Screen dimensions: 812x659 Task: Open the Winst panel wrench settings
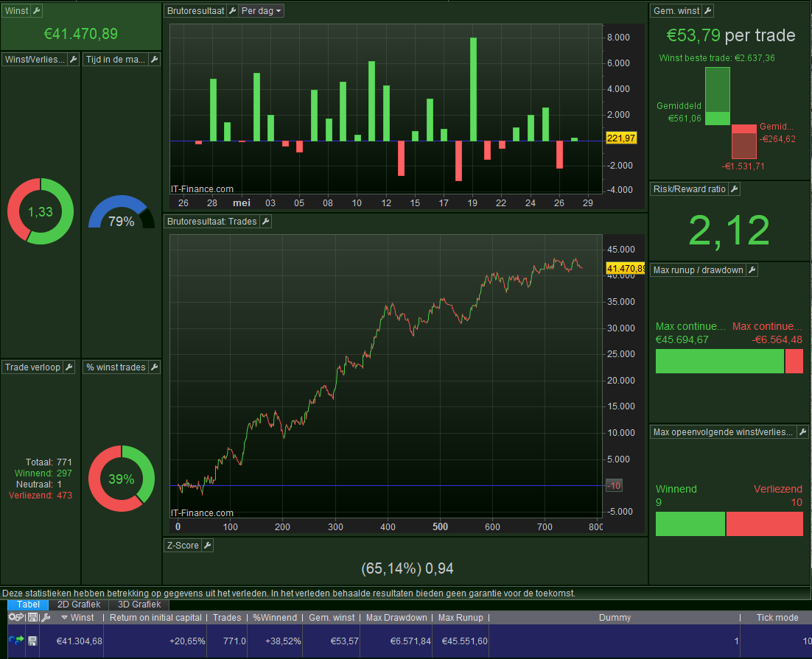pos(36,10)
